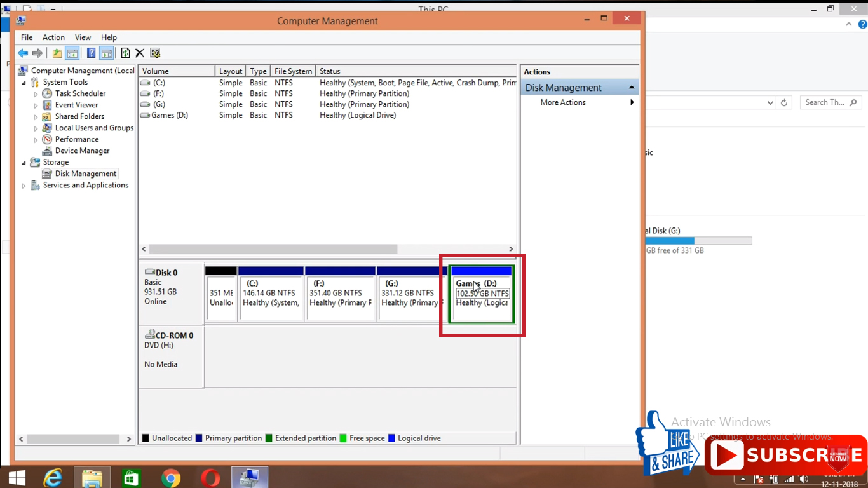Expand the Local Users and Groups arrow
Viewport: 868px width, 488px height.
point(36,128)
